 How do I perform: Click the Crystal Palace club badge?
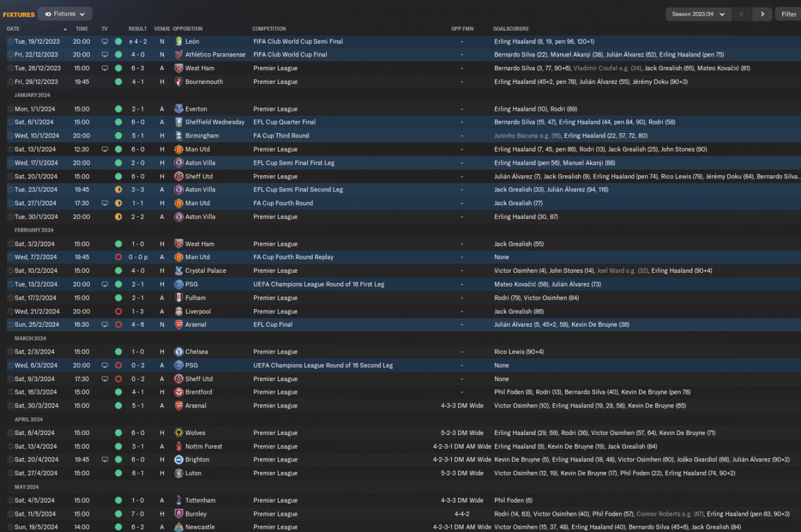tap(178, 271)
